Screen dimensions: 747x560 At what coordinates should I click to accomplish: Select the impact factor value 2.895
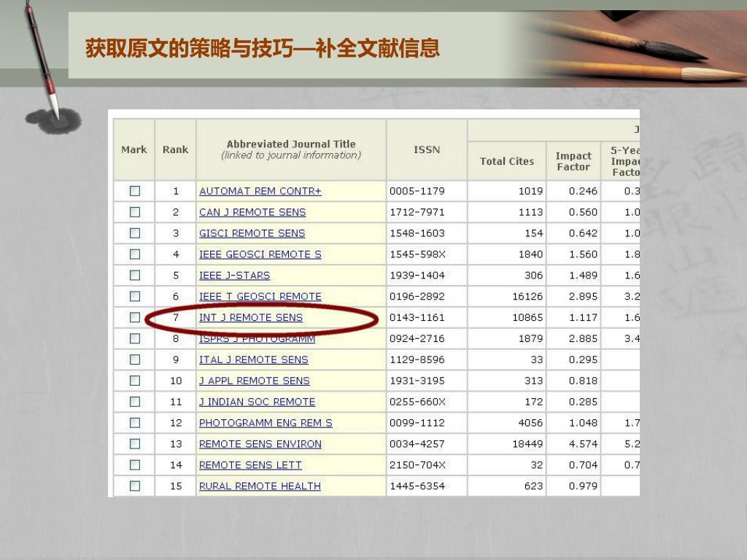(583, 296)
